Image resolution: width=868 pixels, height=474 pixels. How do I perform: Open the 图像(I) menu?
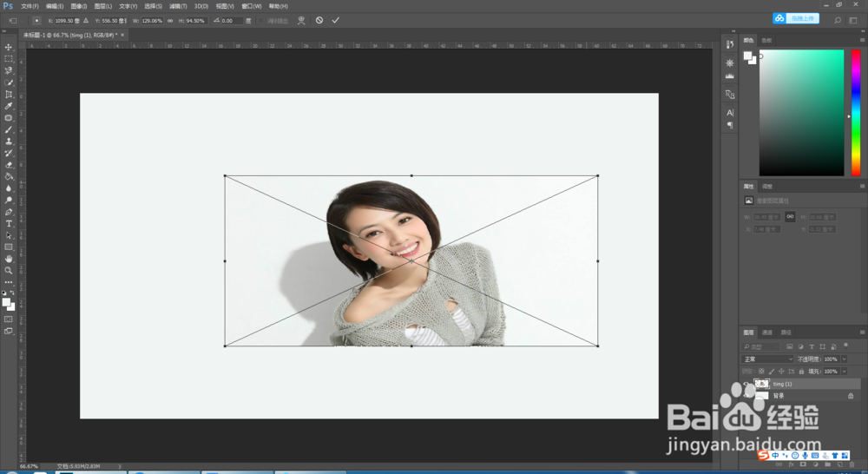coord(79,6)
